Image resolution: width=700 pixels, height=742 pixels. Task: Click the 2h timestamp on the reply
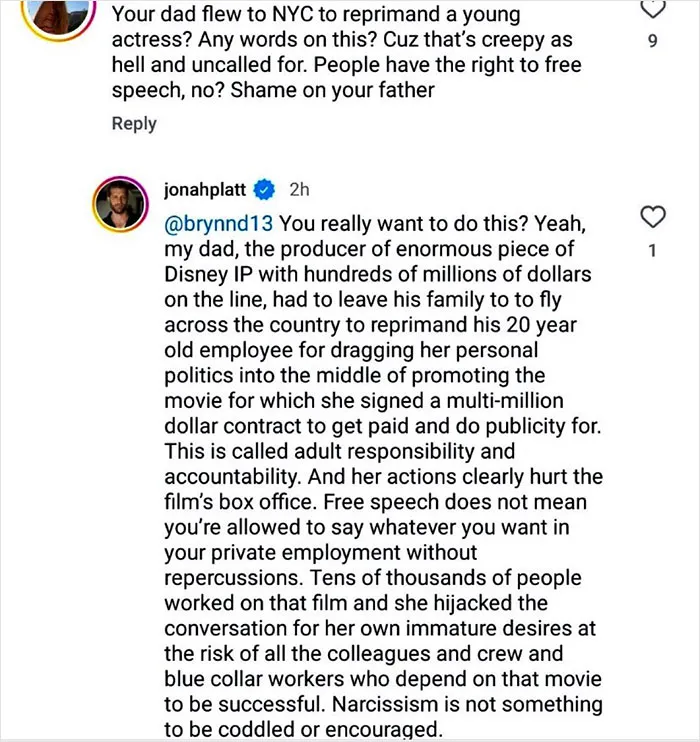click(299, 190)
